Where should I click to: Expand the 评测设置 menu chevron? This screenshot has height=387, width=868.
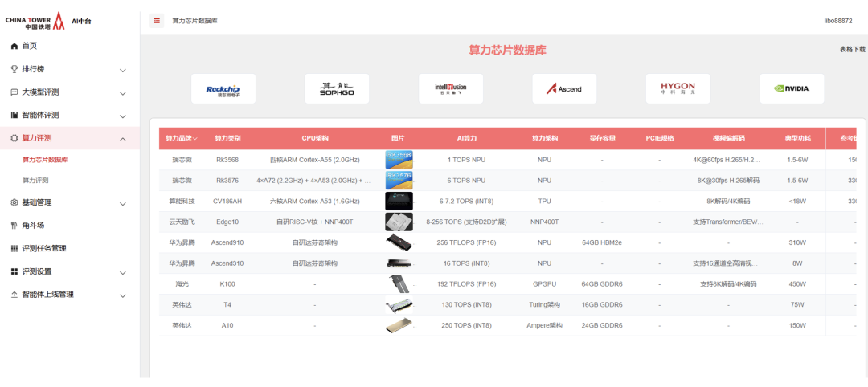tap(123, 273)
